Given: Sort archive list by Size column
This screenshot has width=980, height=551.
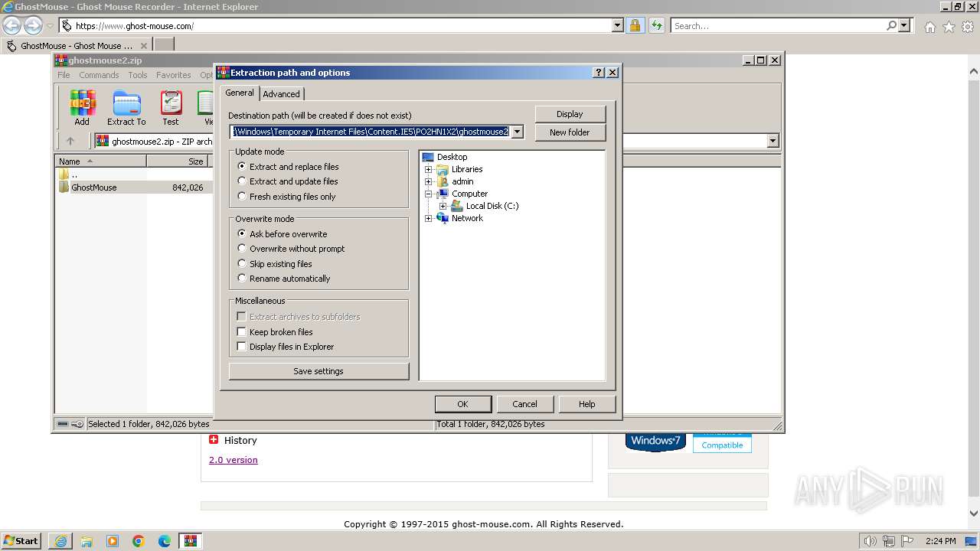Looking at the screenshot, I should [178, 161].
